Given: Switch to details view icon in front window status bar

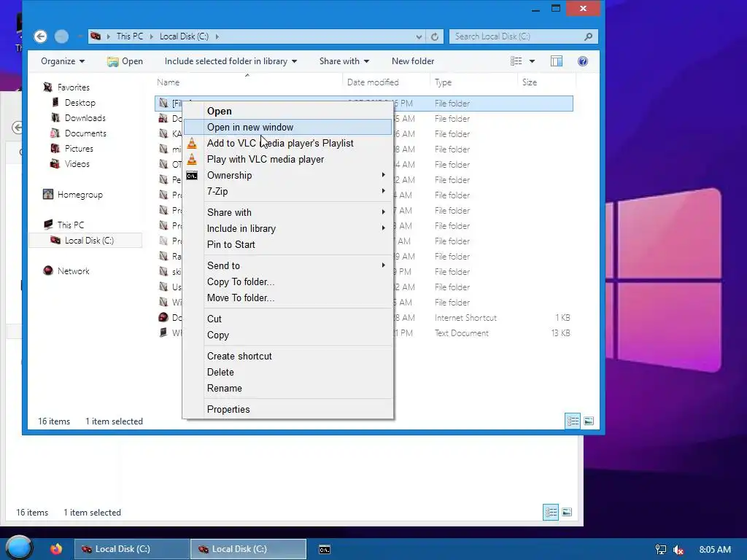Looking at the screenshot, I should coord(573,421).
